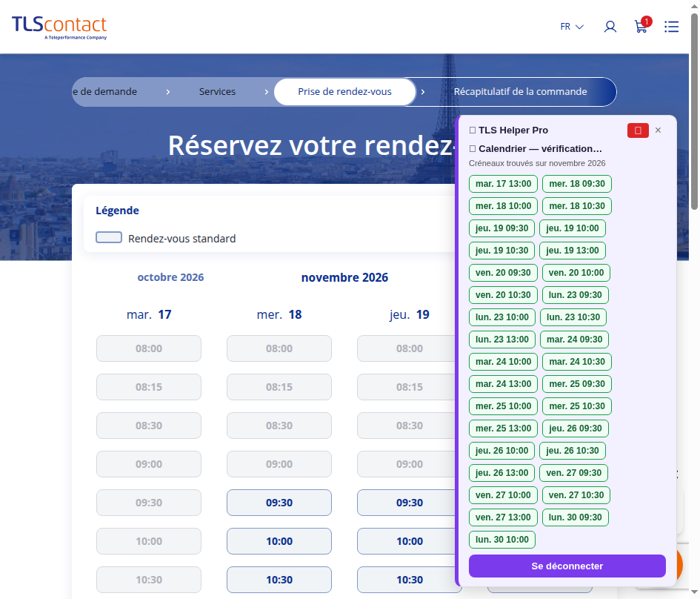The image size is (700, 599).
Task: Click the mar. 17 day header
Action: coord(149,314)
